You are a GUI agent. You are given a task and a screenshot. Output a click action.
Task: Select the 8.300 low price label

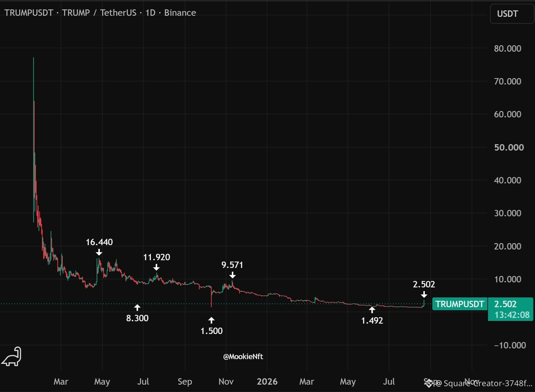pos(137,318)
